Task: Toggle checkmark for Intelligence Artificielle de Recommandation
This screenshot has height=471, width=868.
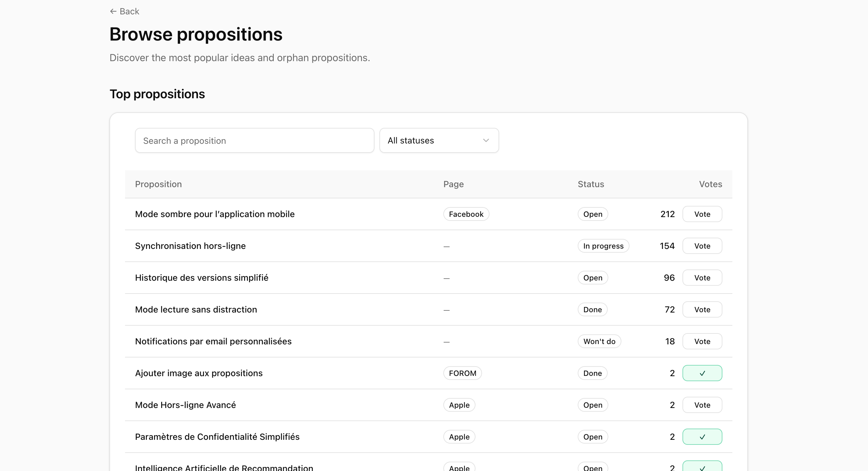Action: 702,467
